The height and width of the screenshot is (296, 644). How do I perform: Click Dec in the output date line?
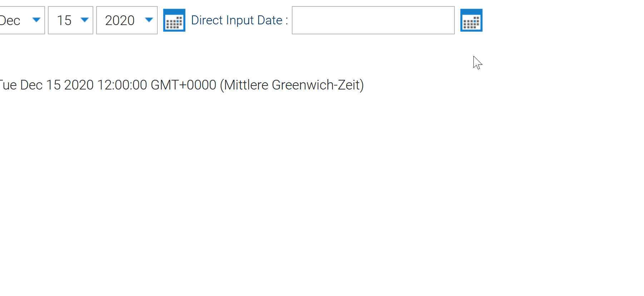pyautogui.click(x=31, y=85)
